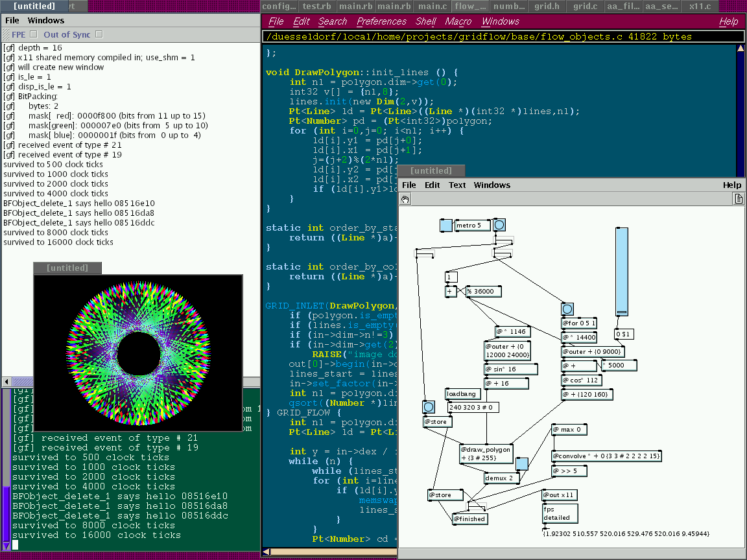Click the 'void DrawPolygon::init_lines' code line
Screen dimensions: 747x560
click(362, 73)
